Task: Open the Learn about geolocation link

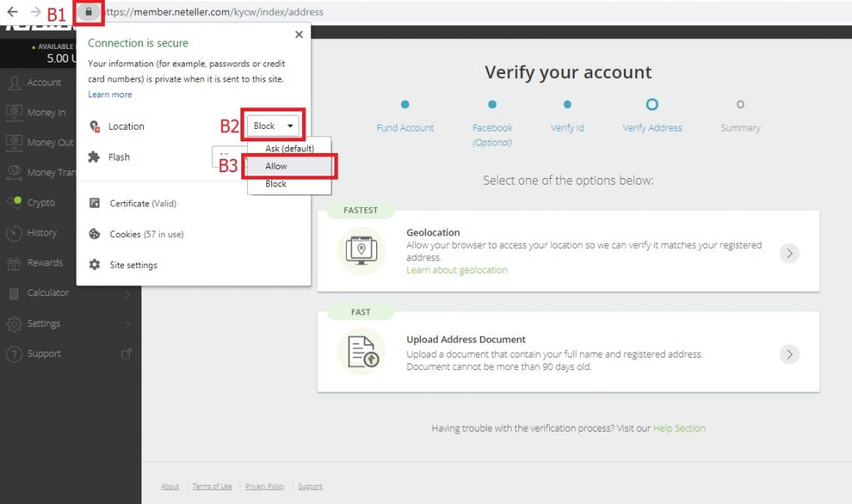Action: tap(457, 270)
